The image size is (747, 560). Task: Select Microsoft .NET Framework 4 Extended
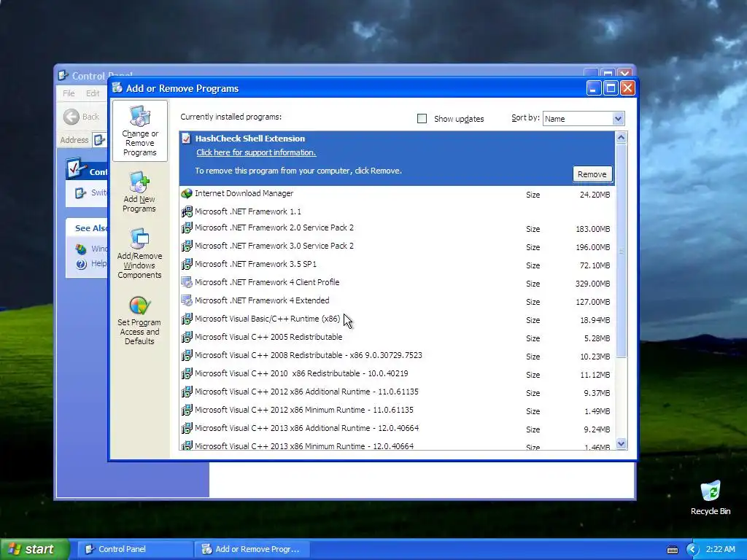[398, 300]
